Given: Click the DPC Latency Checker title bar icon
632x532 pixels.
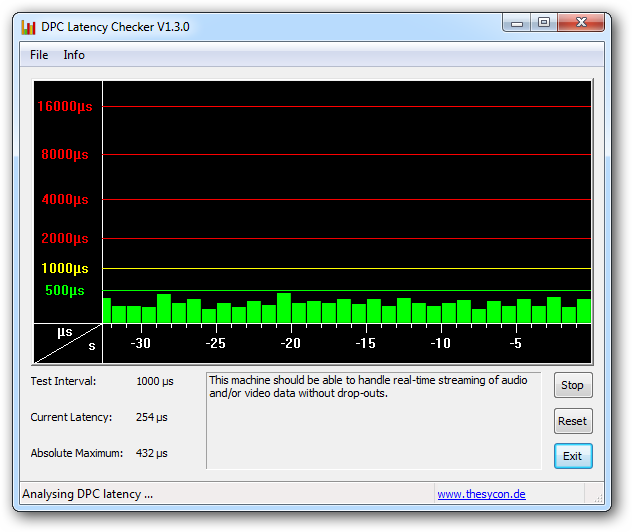Looking at the screenshot, I should click(28, 27).
